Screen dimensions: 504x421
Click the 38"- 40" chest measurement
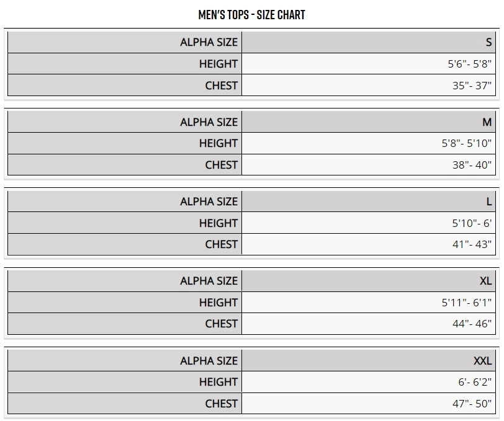[471, 165]
